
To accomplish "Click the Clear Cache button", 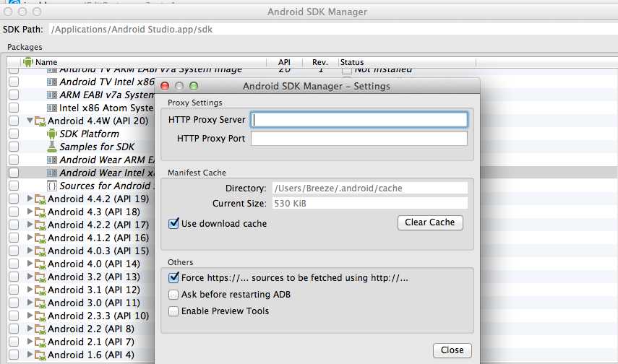I will (430, 222).
